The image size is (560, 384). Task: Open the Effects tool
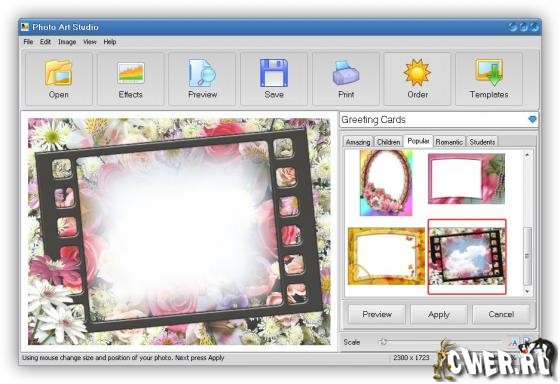click(x=130, y=79)
